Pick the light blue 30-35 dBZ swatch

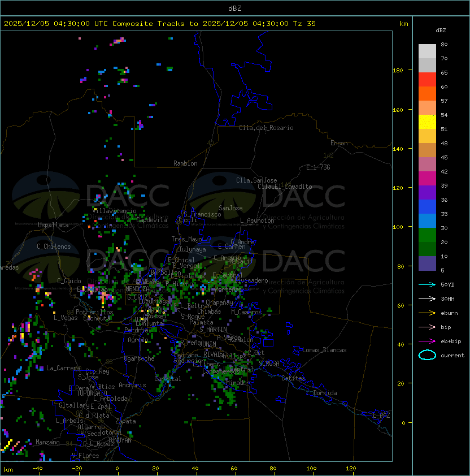(427, 220)
